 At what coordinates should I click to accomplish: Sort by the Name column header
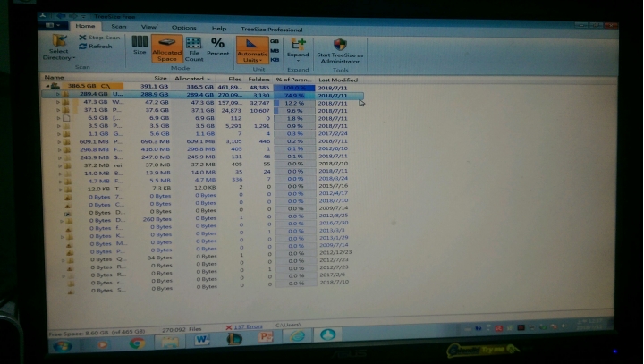54,77
